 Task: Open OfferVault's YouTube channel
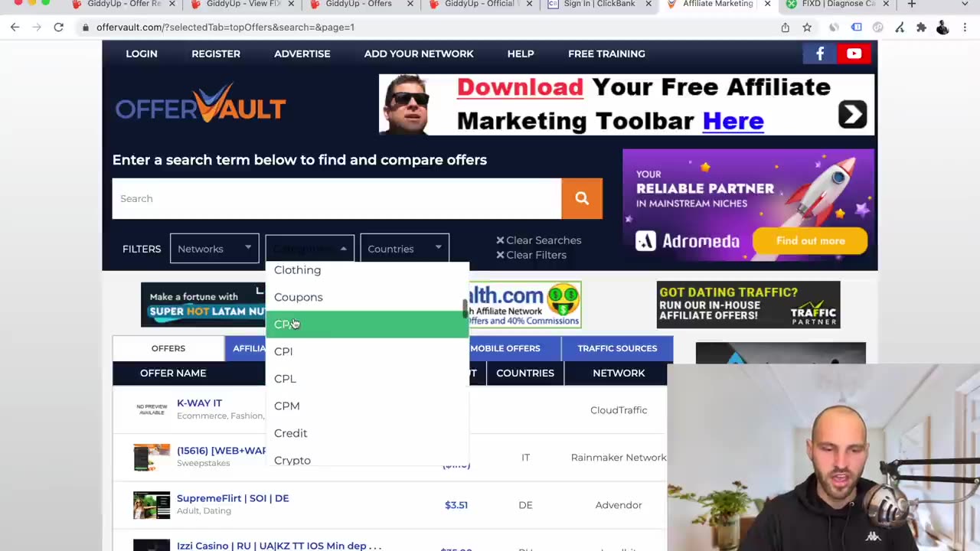[854, 54]
